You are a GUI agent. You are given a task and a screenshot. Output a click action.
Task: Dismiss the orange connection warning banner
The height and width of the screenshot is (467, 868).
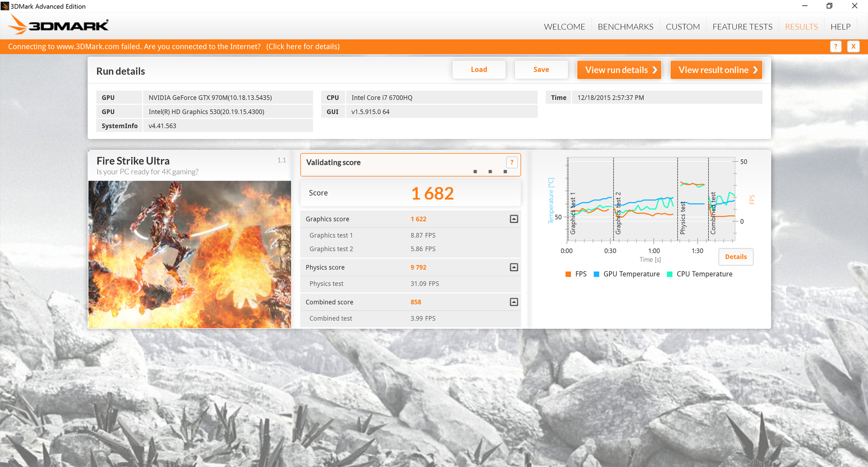[853, 46]
